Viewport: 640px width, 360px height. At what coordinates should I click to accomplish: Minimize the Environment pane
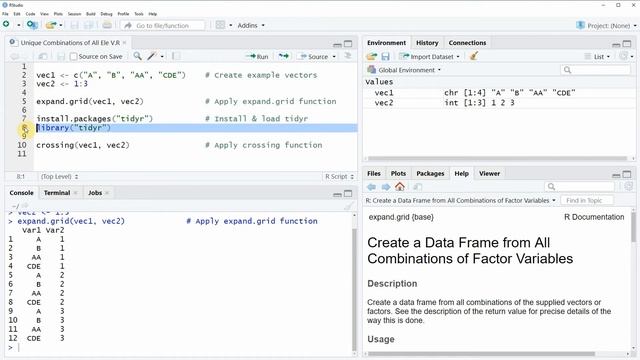point(616,44)
